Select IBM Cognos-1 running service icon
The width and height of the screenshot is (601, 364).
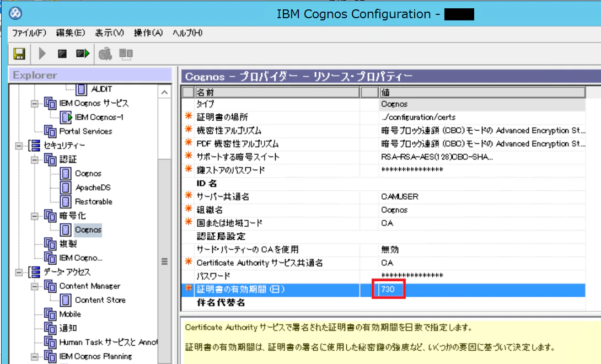coord(66,117)
